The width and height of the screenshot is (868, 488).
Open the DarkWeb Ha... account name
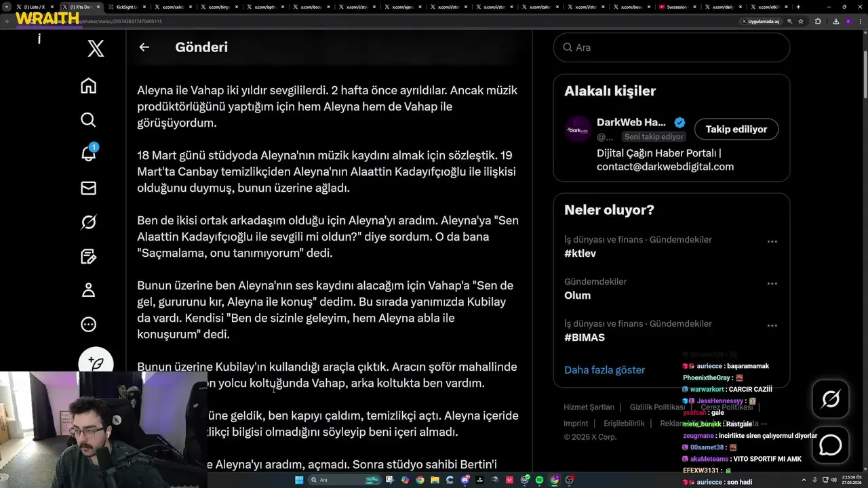click(631, 122)
